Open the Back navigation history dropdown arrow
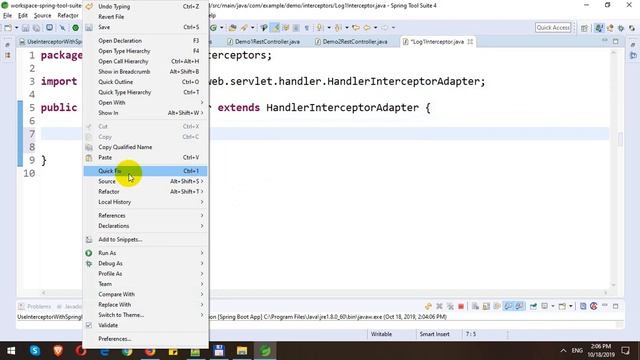640x360 pixels. coord(375,28)
